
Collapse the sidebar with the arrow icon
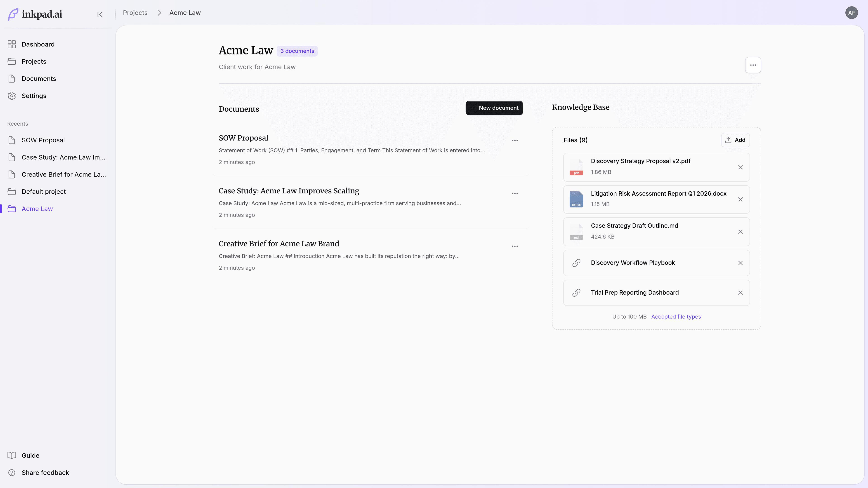pos(99,14)
